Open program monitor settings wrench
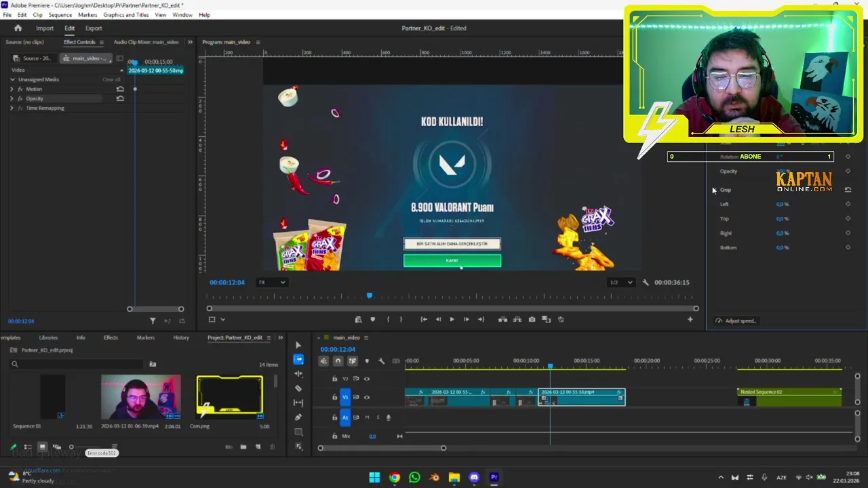The image size is (868, 488). [x=646, y=283]
